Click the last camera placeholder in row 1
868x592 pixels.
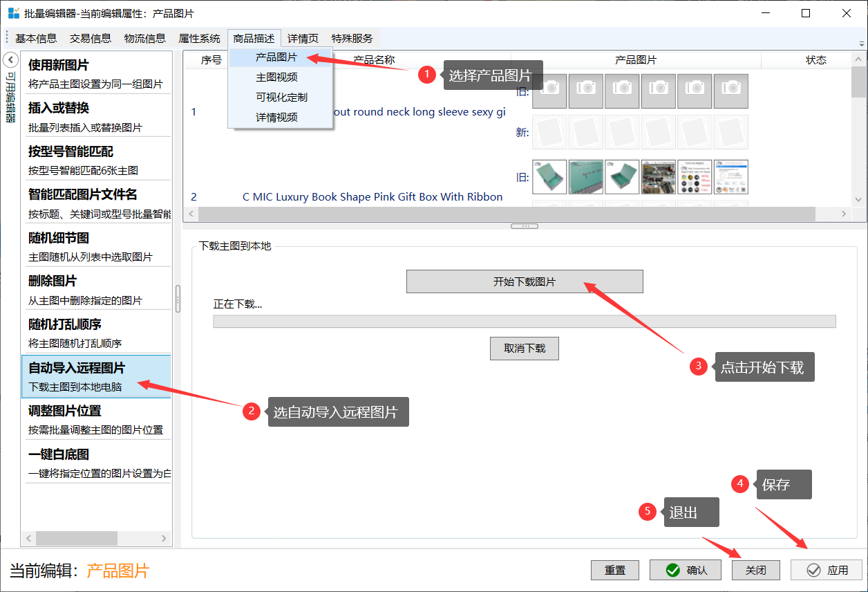tap(730, 91)
